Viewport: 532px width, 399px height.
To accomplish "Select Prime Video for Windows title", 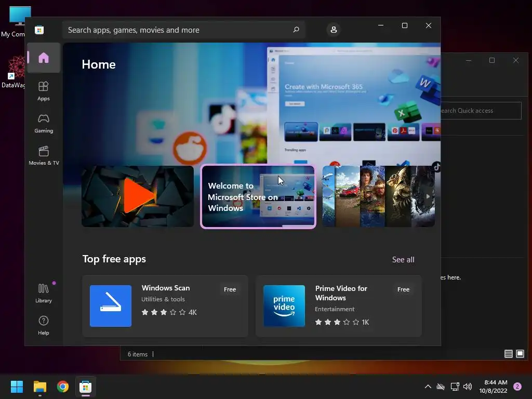I will pos(341,293).
